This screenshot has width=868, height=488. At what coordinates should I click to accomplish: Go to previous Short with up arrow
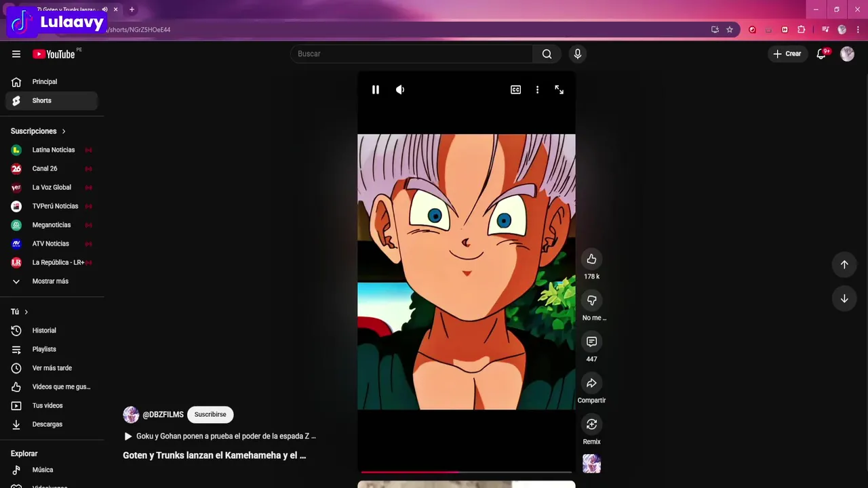(844, 264)
